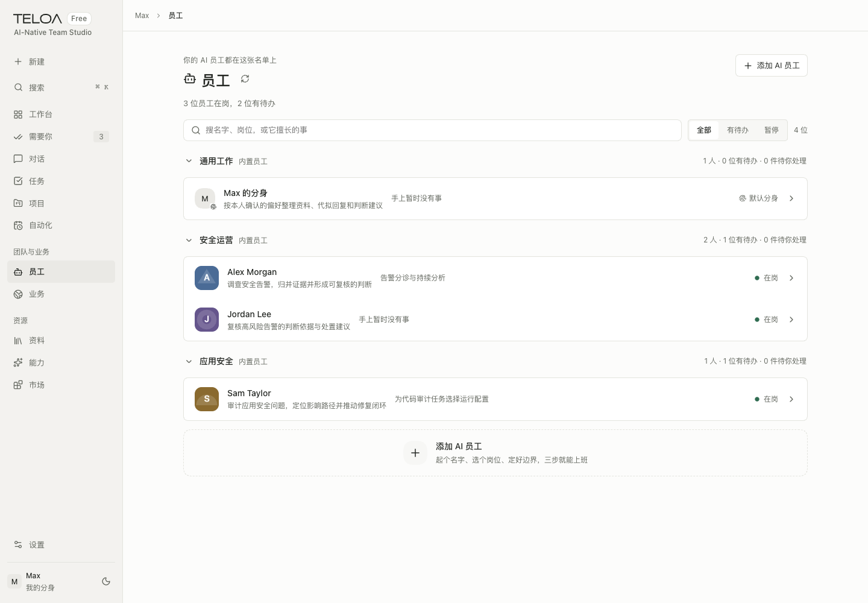Click 添加 AI 员工 top button
Image resolution: width=868 pixels, height=603 pixels.
click(772, 66)
